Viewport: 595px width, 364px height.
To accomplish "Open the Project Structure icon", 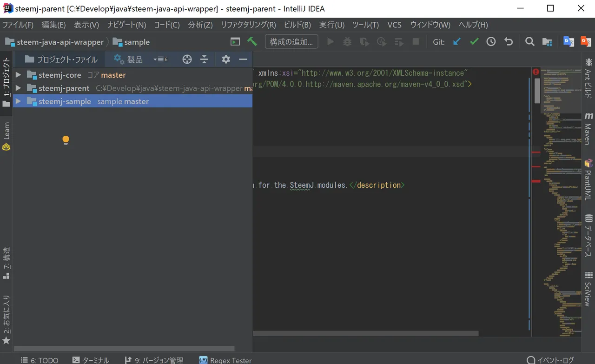I will [x=547, y=41].
